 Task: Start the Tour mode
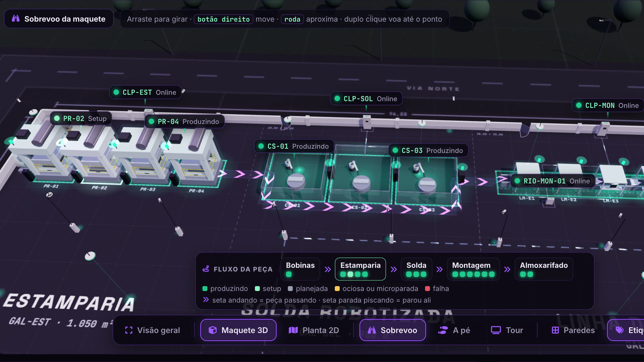coord(507,330)
